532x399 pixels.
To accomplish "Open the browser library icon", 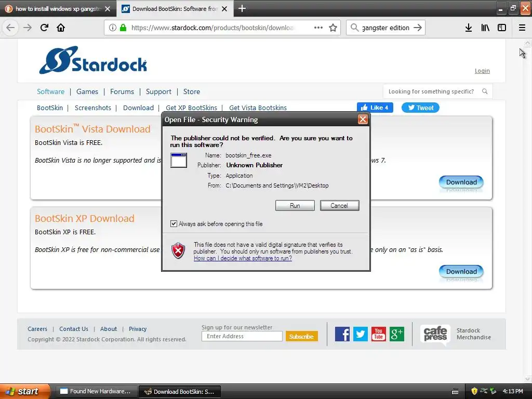I will pos(485,28).
